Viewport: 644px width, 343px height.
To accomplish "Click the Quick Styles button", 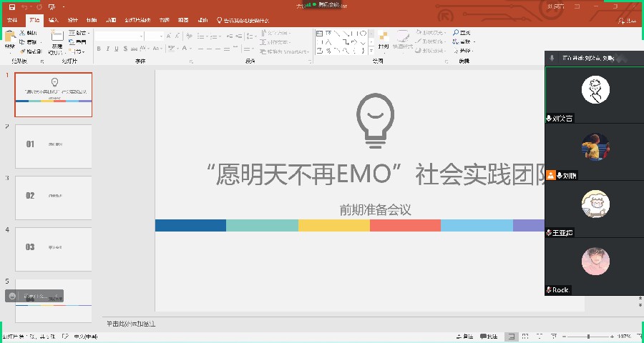I will point(402,40).
